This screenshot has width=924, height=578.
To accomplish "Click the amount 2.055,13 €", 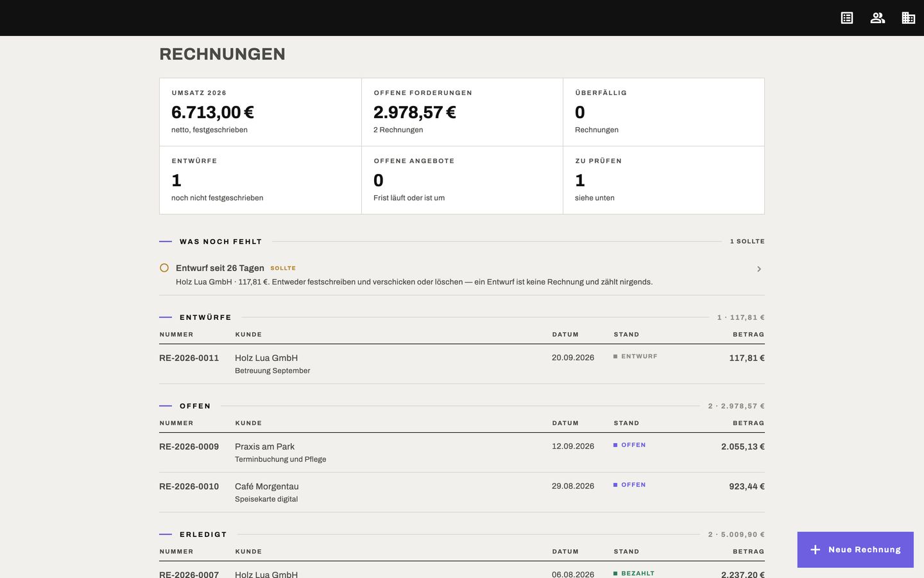I will pyautogui.click(x=743, y=446).
